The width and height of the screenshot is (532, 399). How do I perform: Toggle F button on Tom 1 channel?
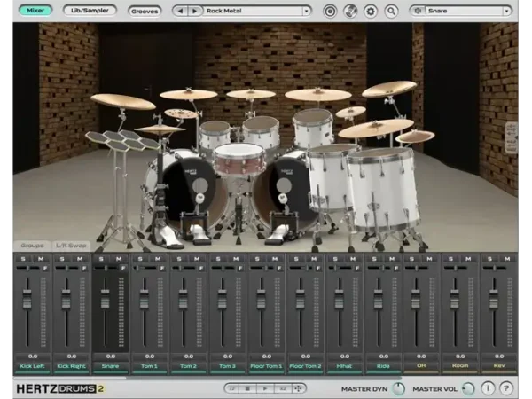tap(162, 269)
